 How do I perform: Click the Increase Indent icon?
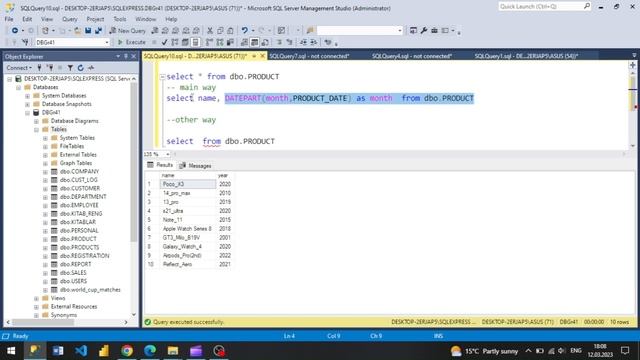click(313, 42)
